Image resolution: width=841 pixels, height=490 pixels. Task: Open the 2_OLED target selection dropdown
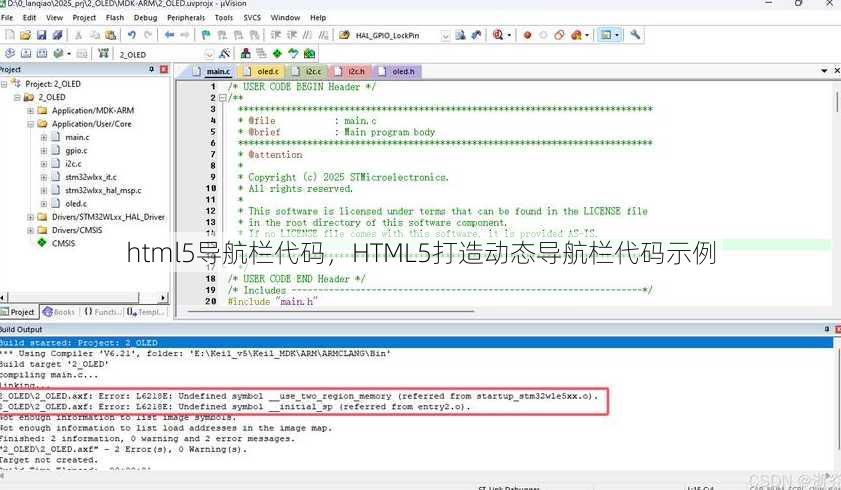tap(209, 54)
